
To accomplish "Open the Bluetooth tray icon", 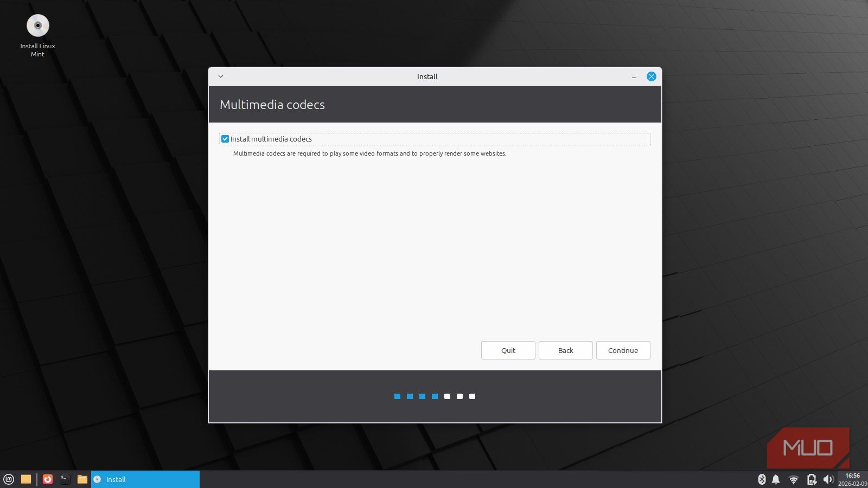I will tap(762, 479).
